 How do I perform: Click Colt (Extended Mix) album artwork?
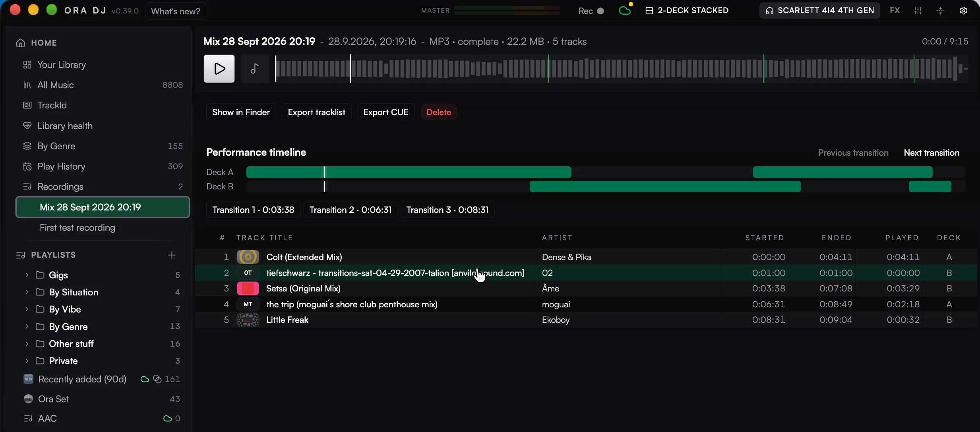(248, 257)
